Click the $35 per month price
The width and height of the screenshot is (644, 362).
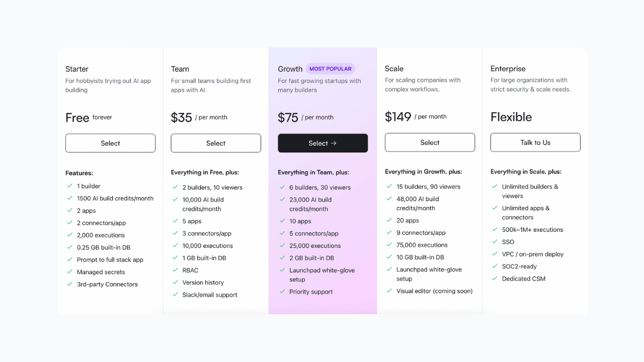tap(199, 117)
